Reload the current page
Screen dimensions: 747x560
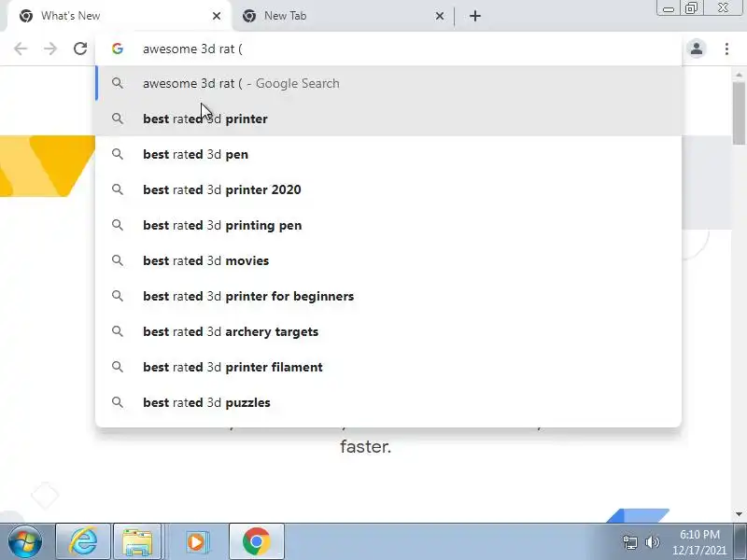[x=80, y=49]
